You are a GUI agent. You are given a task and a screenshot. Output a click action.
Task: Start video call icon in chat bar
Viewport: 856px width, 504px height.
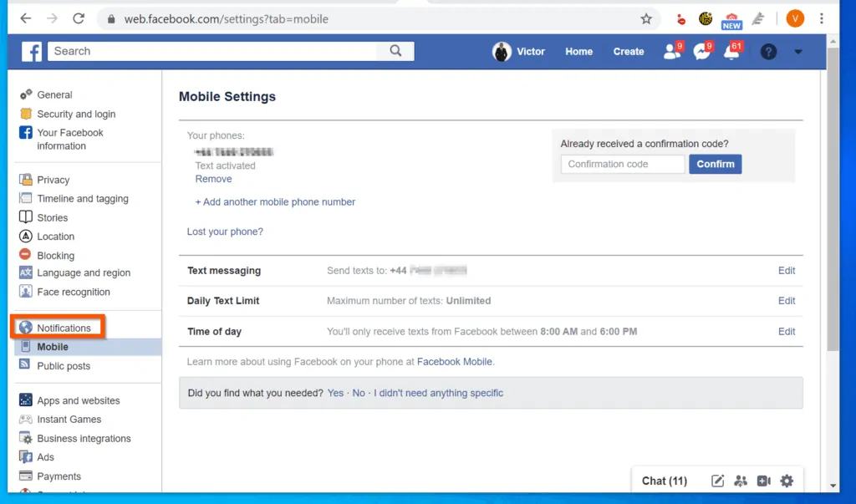pos(764,481)
